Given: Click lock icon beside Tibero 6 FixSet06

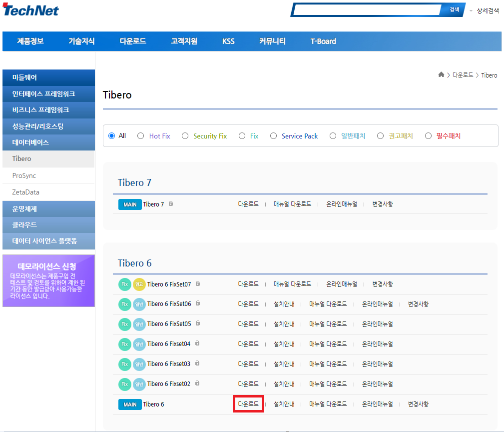Looking at the screenshot, I should (x=198, y=303).
